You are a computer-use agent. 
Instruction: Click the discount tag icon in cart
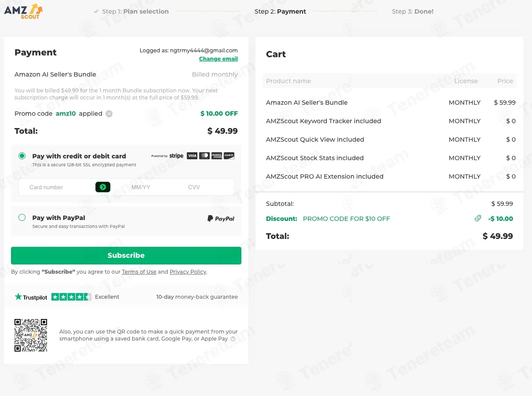(478, 218)
